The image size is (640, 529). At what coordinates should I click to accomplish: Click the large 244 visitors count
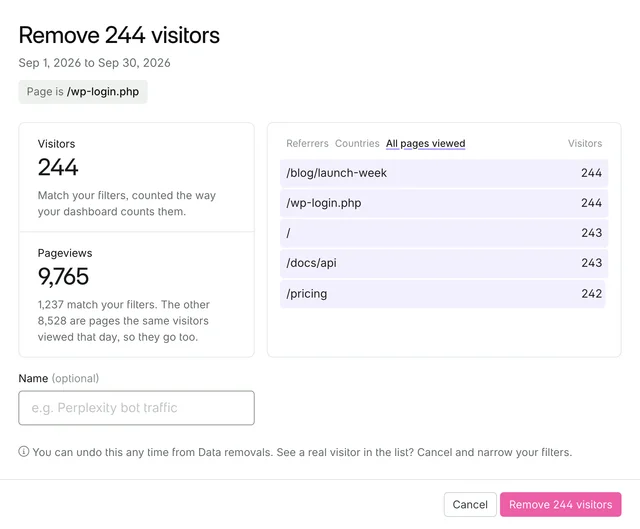[x=58, y=167]
